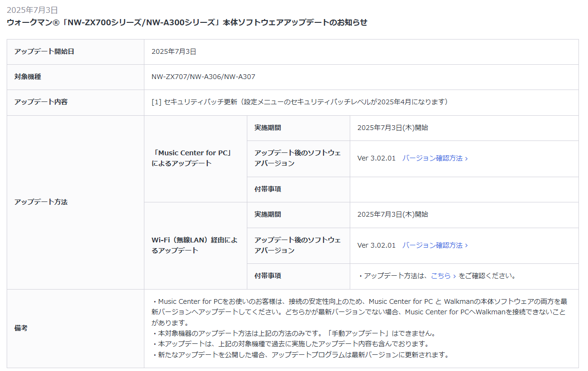Image resolution: width=588 pixels, height=371 pixels.
Task: Click the note saying 「手動アップデート」はできません
Action: (x=294, y=333)
